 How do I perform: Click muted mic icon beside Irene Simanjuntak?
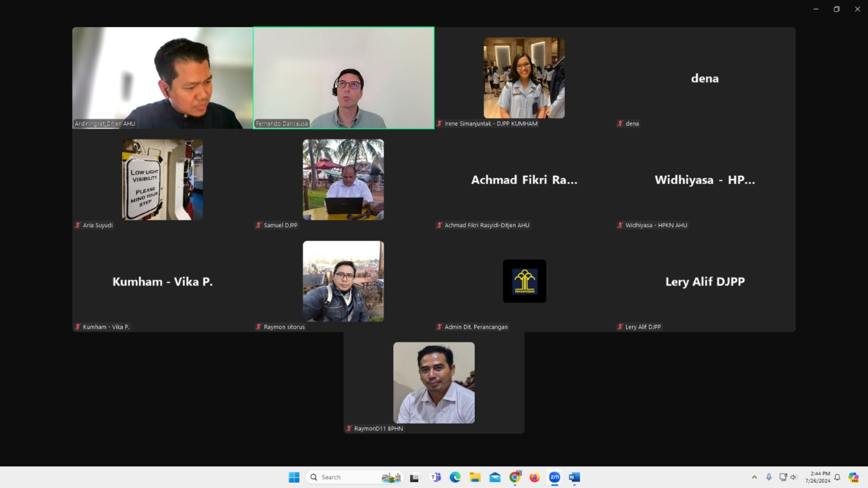[x=439, y=123]
